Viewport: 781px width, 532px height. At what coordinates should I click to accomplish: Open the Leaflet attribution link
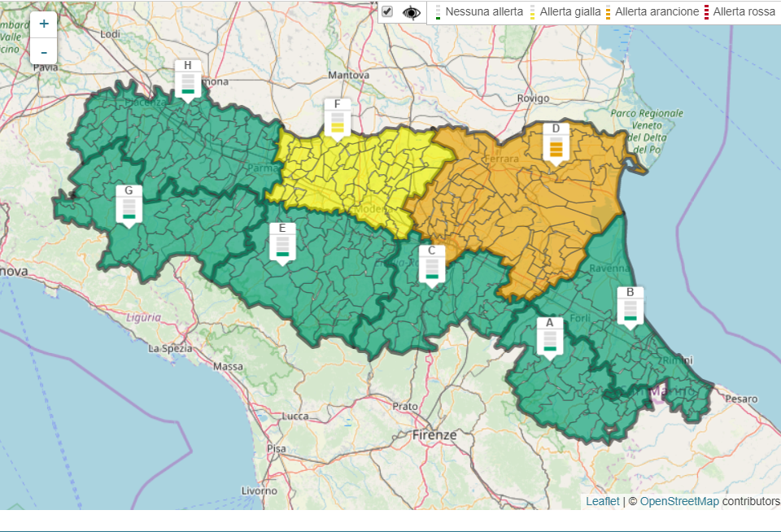(x=602, y=501)
